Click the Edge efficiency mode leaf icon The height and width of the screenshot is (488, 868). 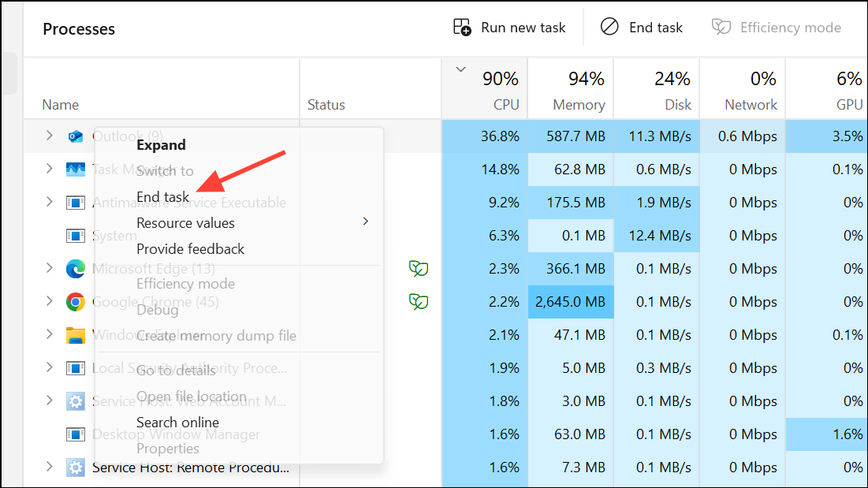pyautogui.click(x=418, y=269)
